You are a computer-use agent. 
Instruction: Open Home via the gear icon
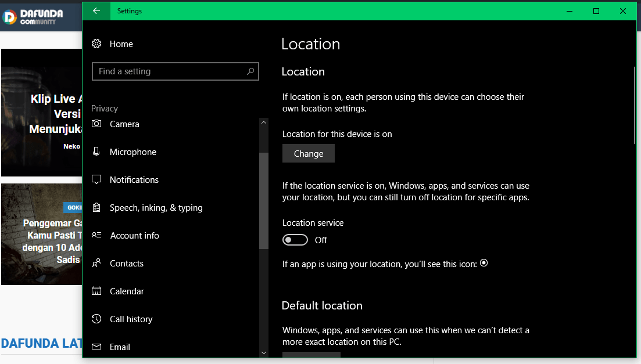click(x=97, y=44)
